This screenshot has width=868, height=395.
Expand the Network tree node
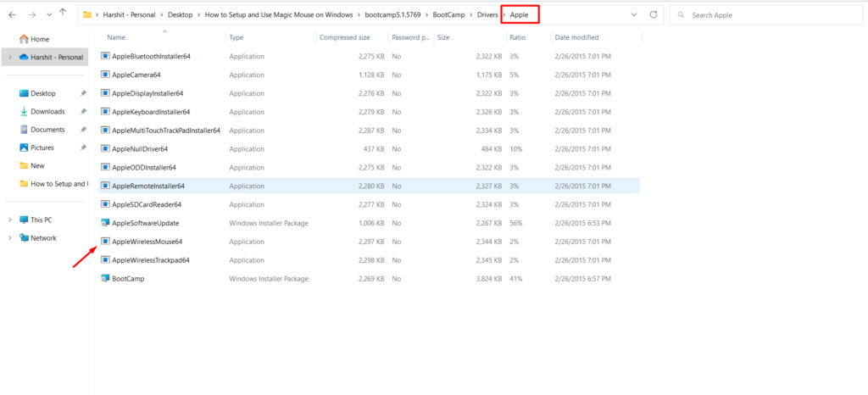pyautogui.click(x=9, y=238)
